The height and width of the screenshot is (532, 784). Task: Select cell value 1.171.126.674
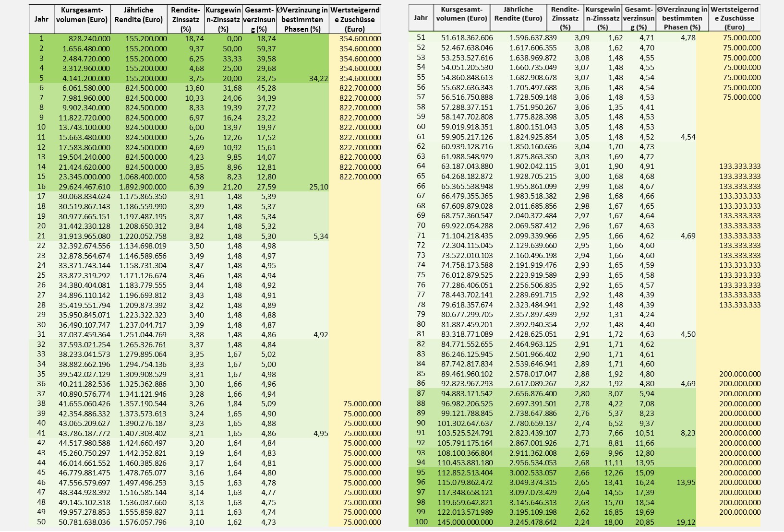pos(143,275)
